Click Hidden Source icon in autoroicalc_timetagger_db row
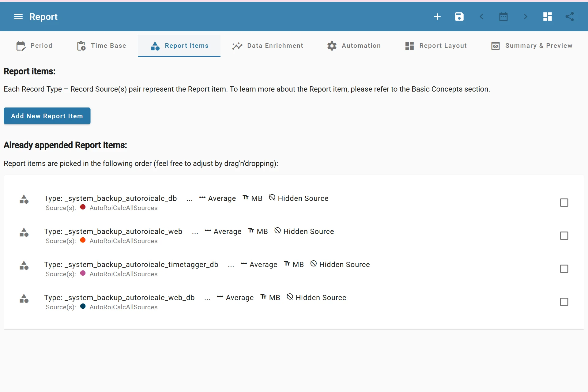The image size is (588, 392). [x=313, y=264]
